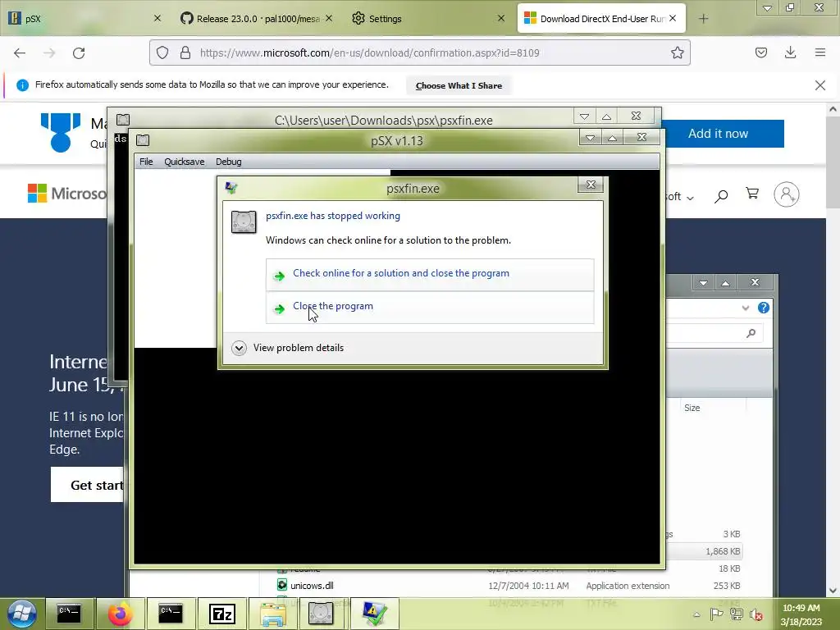Open the Firefox downloads panel

pyautogui.click(x=790, y=52)
